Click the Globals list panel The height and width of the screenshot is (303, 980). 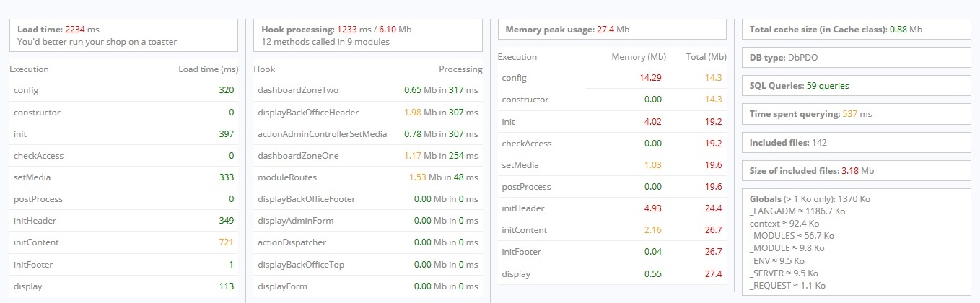[856, 241]
